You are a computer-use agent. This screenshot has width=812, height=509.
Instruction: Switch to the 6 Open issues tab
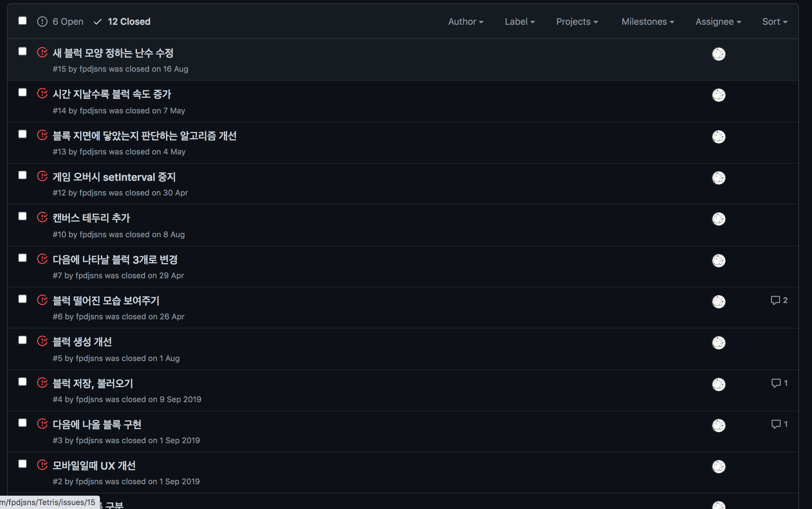tap(61, 22)
